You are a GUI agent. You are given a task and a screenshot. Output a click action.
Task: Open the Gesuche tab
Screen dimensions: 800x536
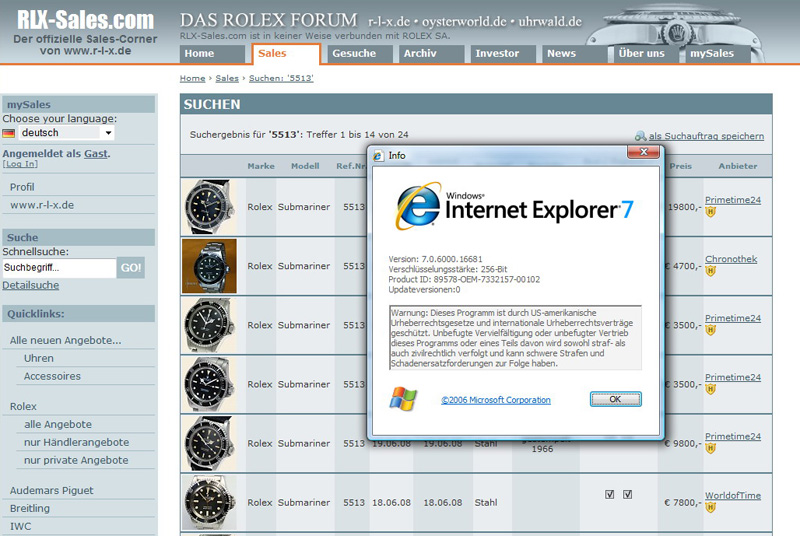point(360,54)
